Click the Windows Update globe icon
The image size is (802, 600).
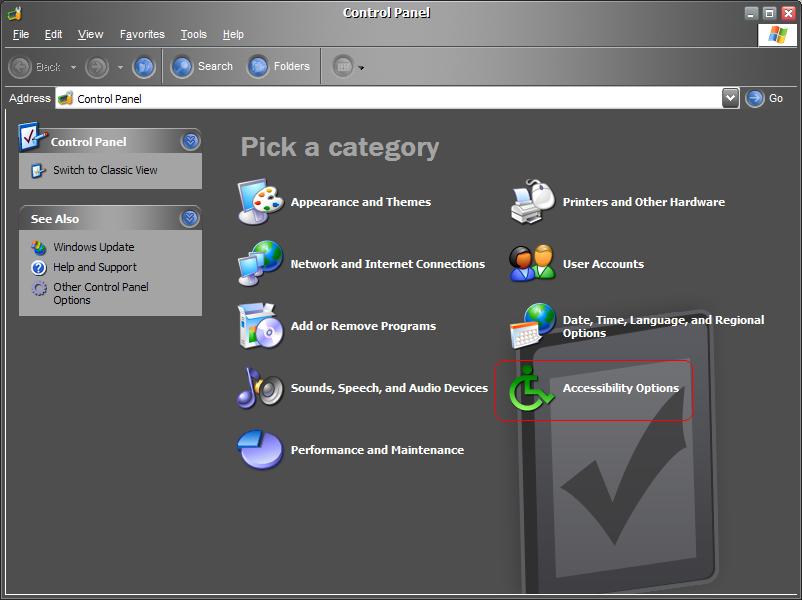(39, 248)
